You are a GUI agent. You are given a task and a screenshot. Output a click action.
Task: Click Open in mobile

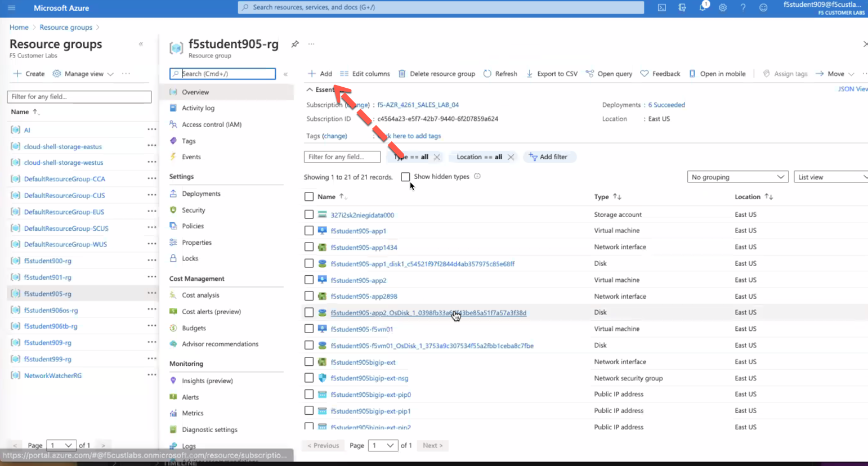point(717,74)
